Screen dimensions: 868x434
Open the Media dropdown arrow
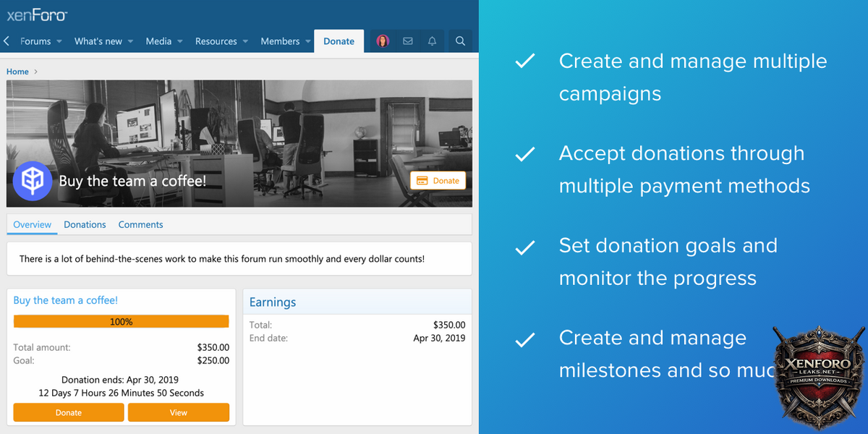pyautogui.click(x=180, y=42)
